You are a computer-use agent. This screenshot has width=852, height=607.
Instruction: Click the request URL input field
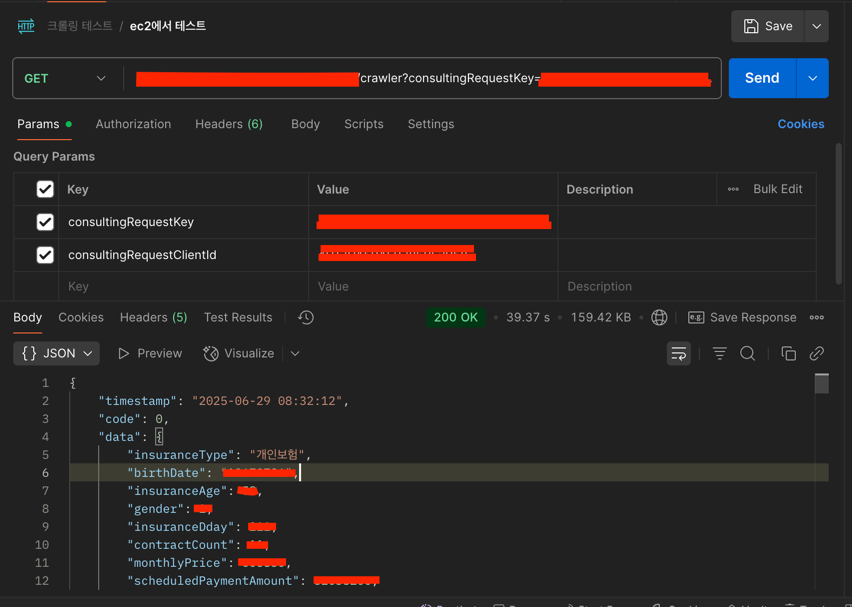pyautogui.click(x=424, y=78)
